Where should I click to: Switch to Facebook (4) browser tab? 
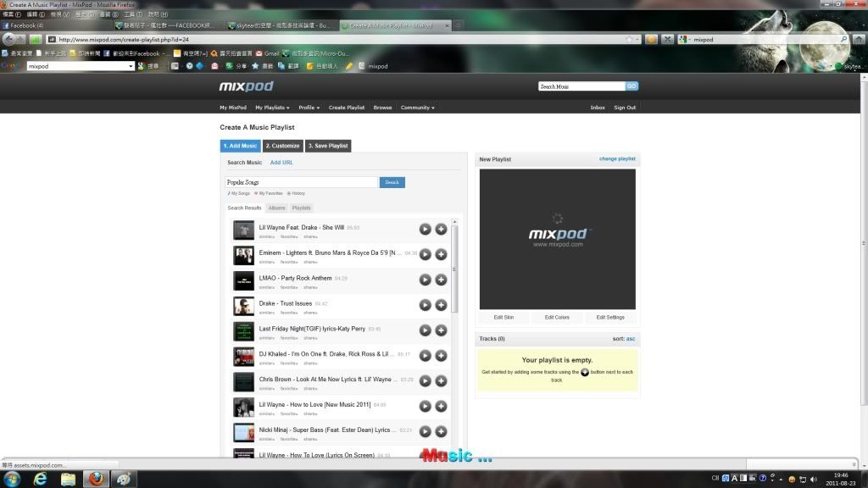(55, 25)
